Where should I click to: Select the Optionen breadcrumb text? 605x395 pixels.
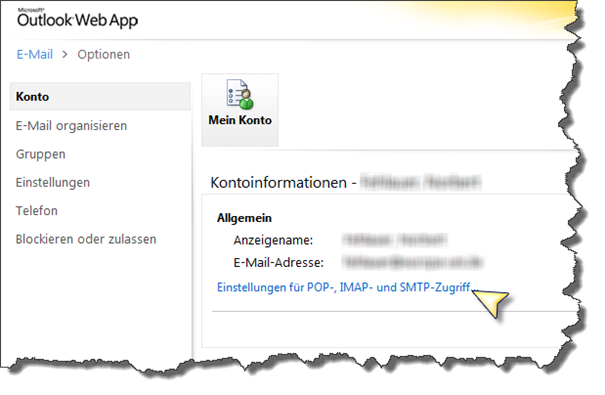(103, 55)
